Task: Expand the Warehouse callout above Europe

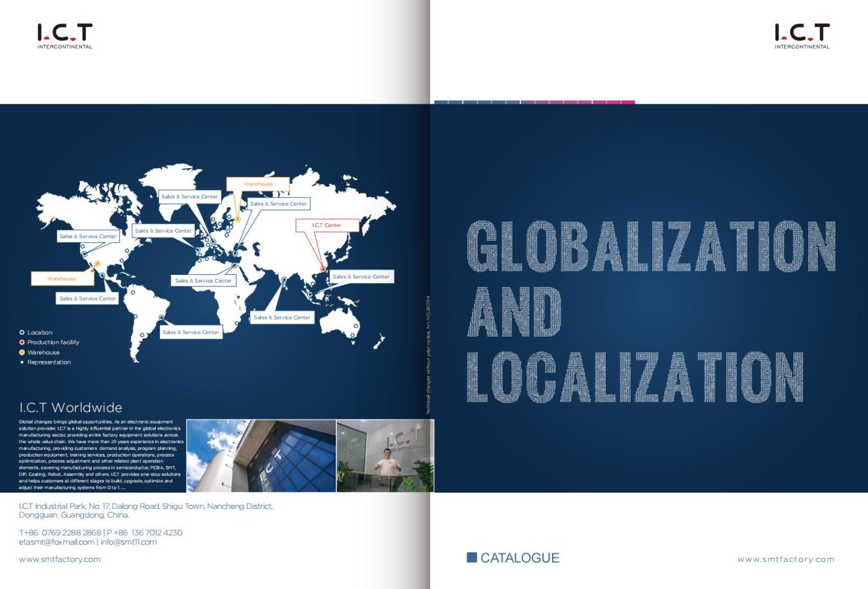Action: [x=258, y=183]
